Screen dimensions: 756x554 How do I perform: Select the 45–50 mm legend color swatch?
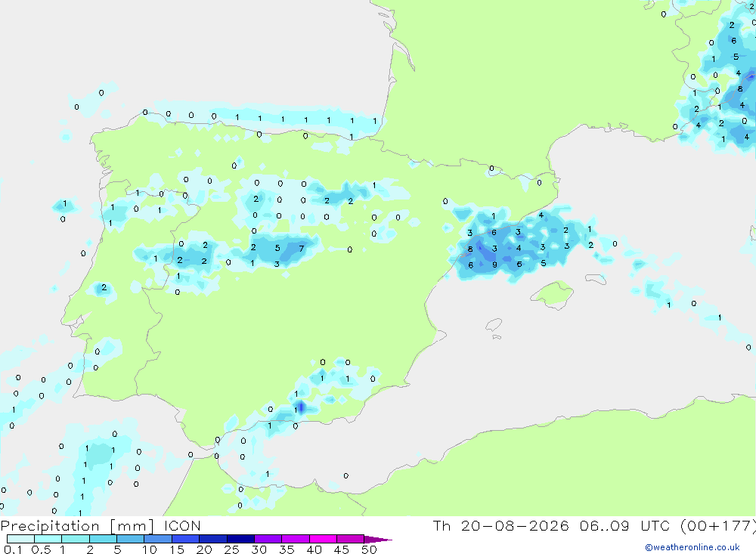click(351, 539)
